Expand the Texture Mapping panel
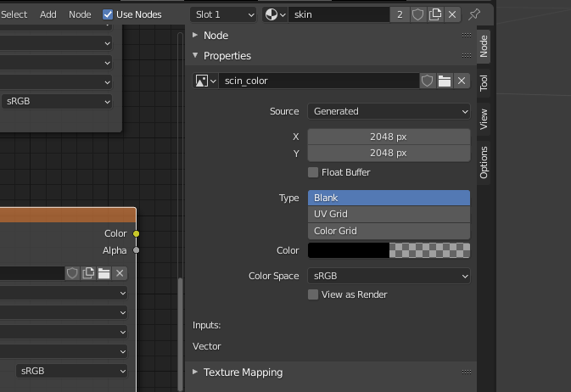 pyautogui.click(x=243, y=372)
